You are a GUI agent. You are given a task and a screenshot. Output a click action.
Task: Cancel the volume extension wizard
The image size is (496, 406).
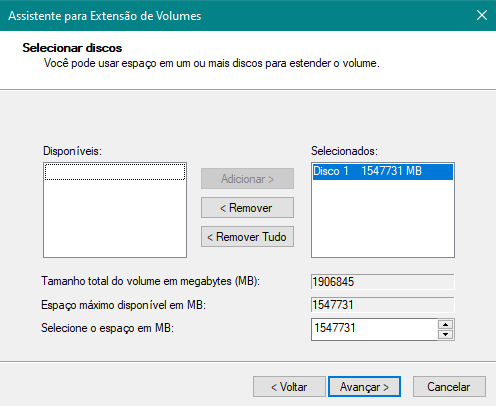[x=449, y=387]
